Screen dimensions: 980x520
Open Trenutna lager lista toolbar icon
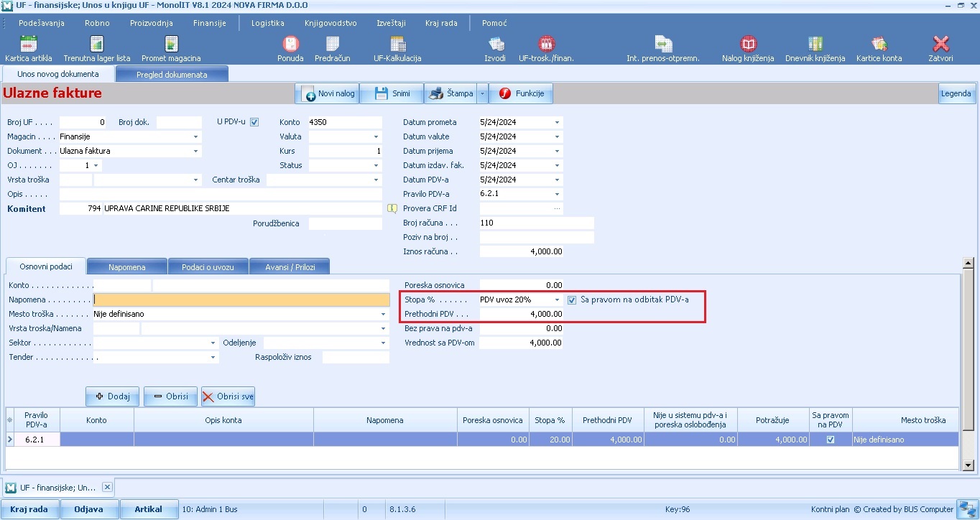click(x=97, y=49)
